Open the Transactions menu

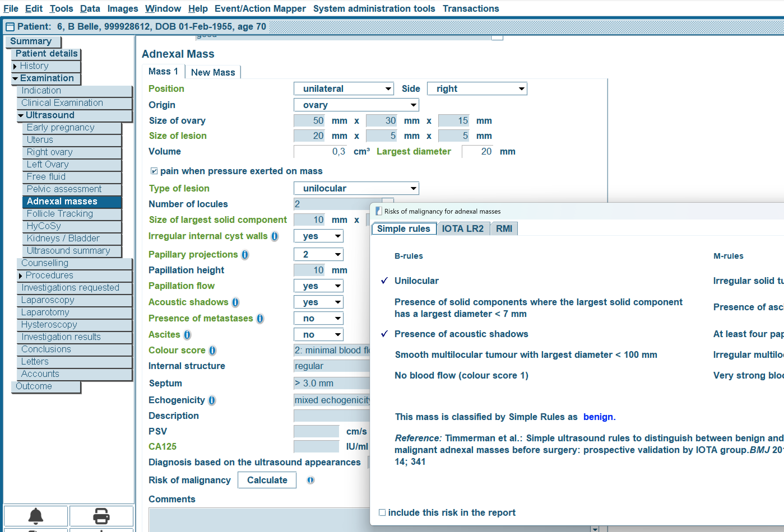pos(471,8)
